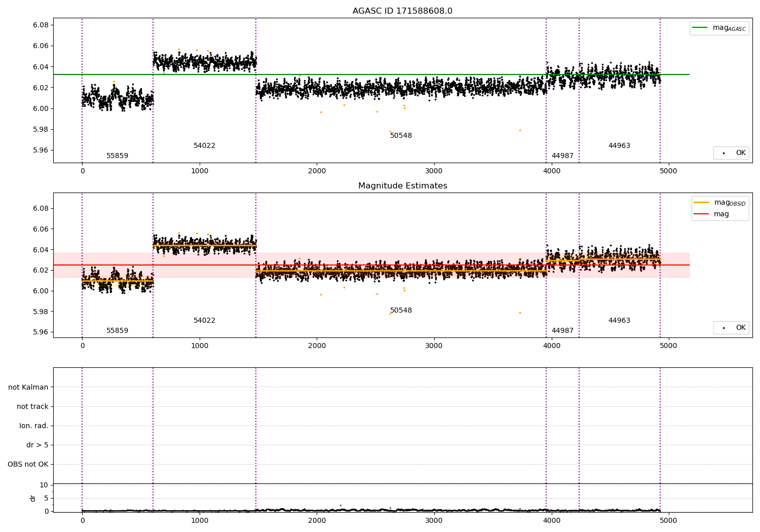Viewport: 760px width, 532px height.
Task: Click the dr axis tick label 5
Action: pos(46,498)
